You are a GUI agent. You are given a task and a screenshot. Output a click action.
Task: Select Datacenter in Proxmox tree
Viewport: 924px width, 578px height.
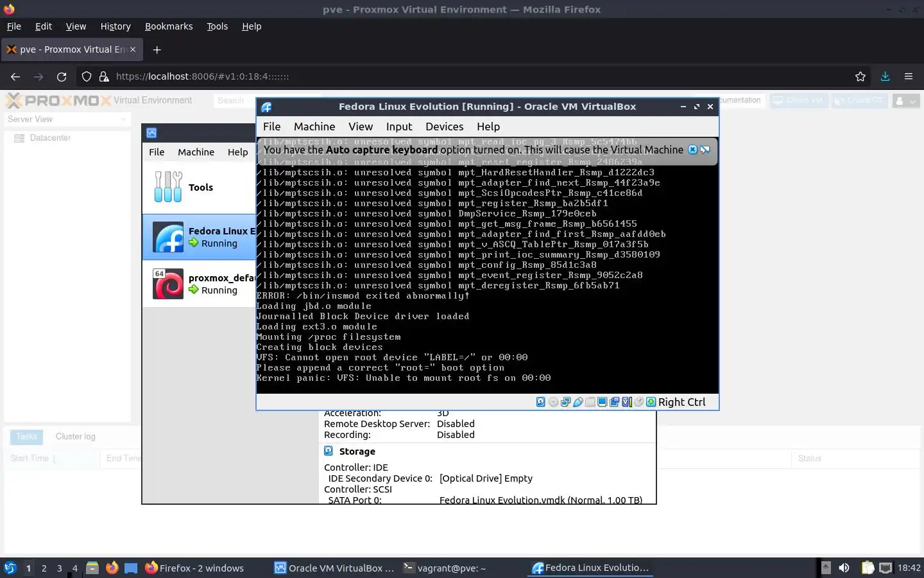[x=50, y=138]
